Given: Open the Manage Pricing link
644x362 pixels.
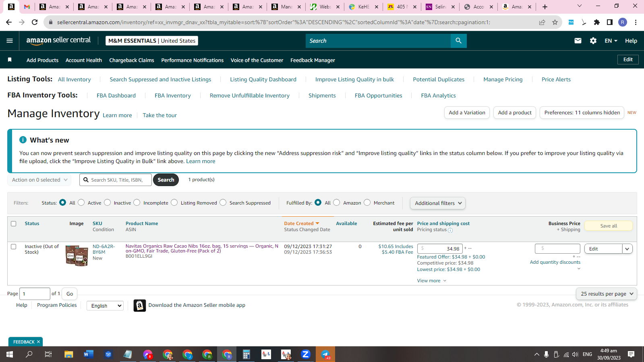Looking at the screenshot, I should [503, 79].
